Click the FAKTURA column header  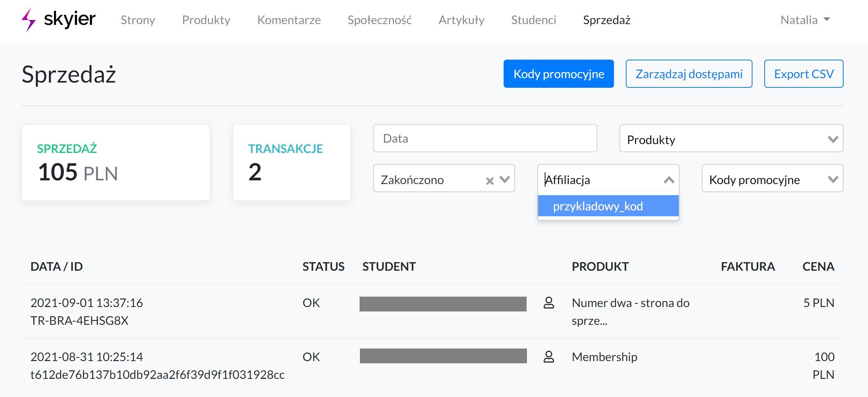pos(748,266)
